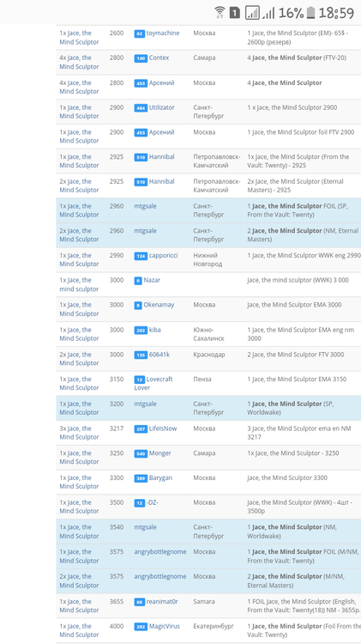Click rating badge 68 next to reanimat0r
361x644 pixels.
[140, 602]
